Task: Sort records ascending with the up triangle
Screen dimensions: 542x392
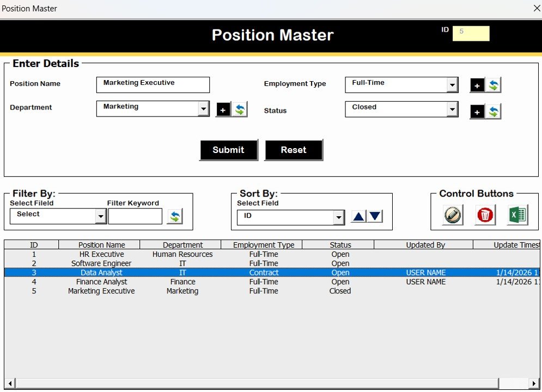Action: 358,216
